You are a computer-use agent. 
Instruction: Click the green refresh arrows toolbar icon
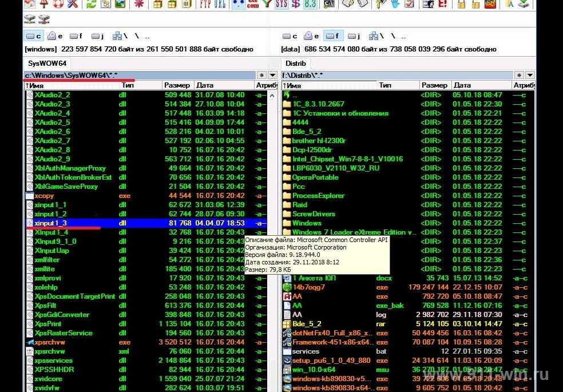(90, 4)
